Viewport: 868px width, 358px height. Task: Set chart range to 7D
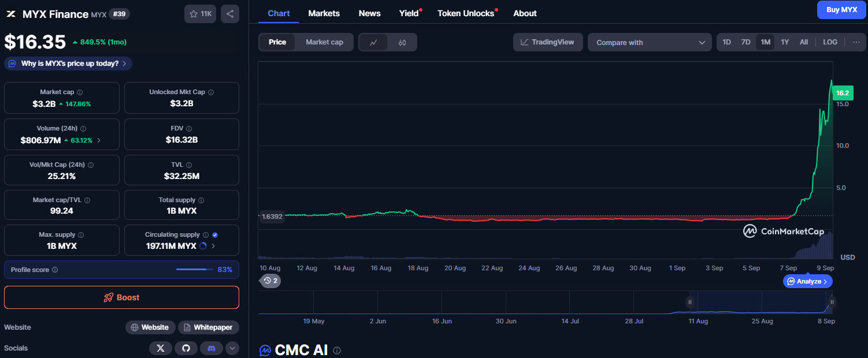pyautogui.click(x=745, y=42)
